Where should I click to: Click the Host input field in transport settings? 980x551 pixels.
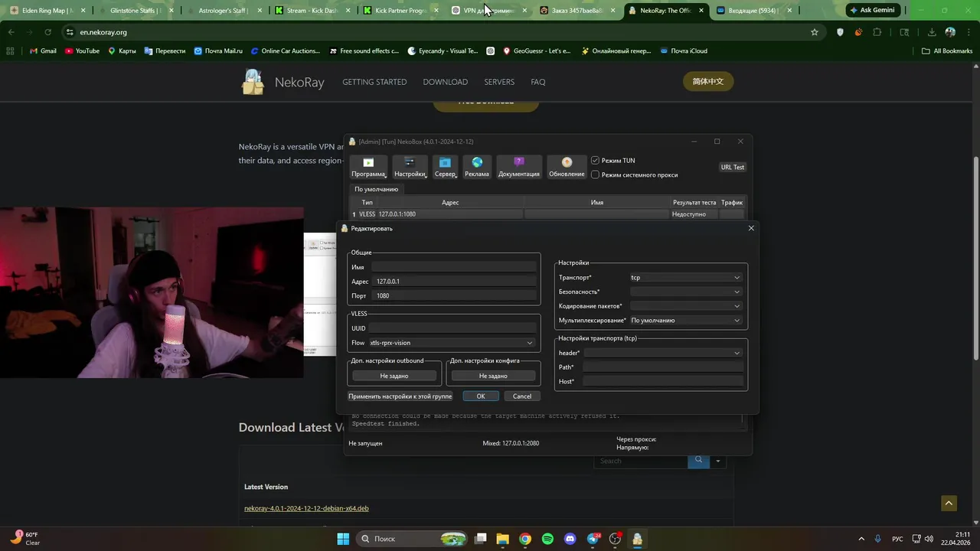tap(663, 381)
